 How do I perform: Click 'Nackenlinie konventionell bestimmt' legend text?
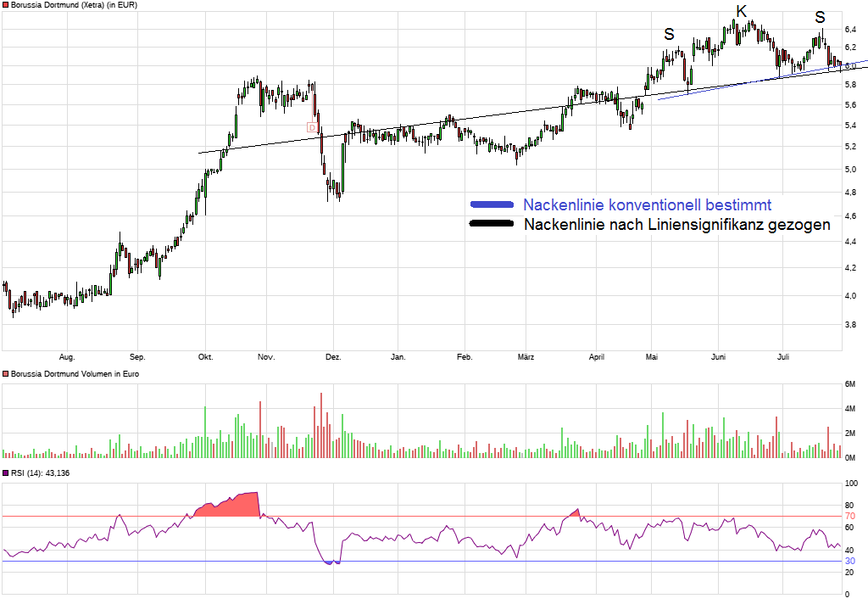[x=647, y=205]
